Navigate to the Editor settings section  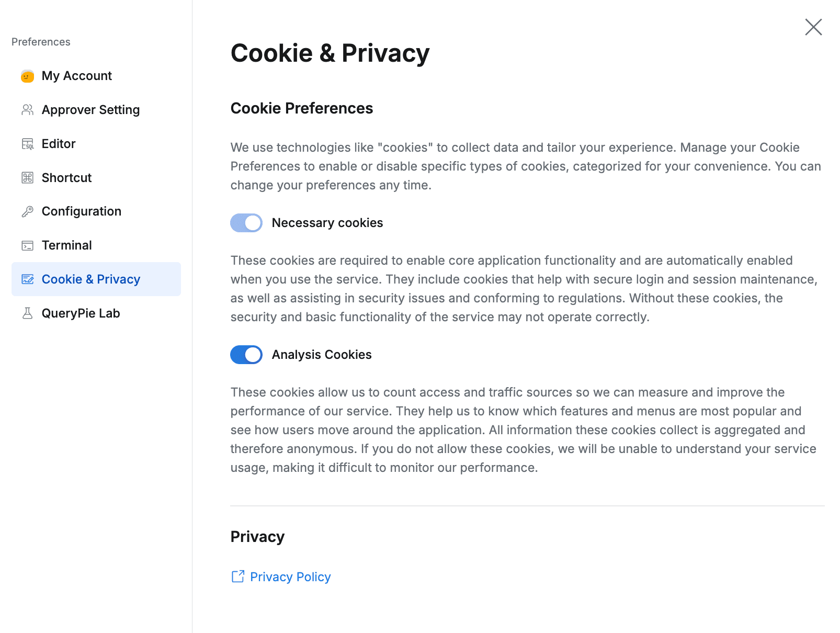[58, 143]
